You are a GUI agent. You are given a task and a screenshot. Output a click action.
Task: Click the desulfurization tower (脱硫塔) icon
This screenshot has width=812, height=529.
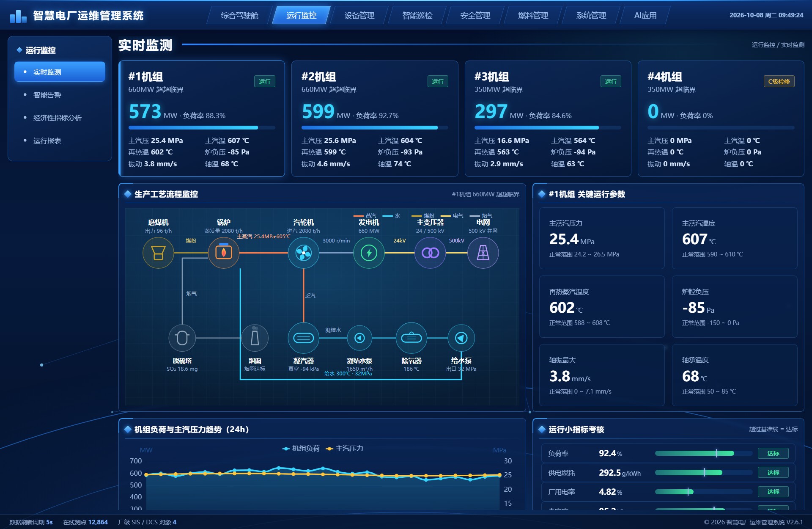point(182,338)
